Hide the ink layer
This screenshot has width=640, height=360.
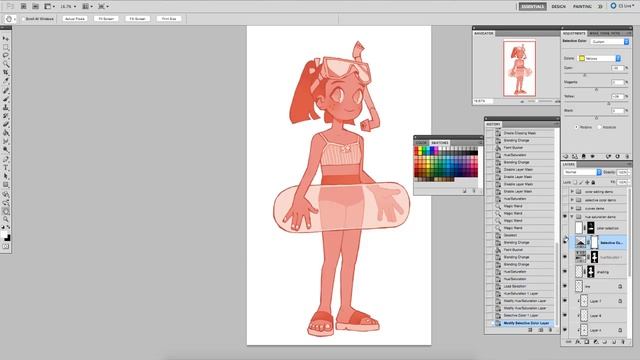(565, 286)
